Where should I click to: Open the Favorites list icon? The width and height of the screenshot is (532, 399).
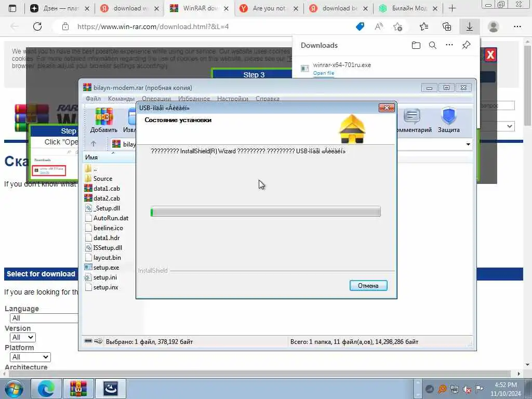[424, 26]
